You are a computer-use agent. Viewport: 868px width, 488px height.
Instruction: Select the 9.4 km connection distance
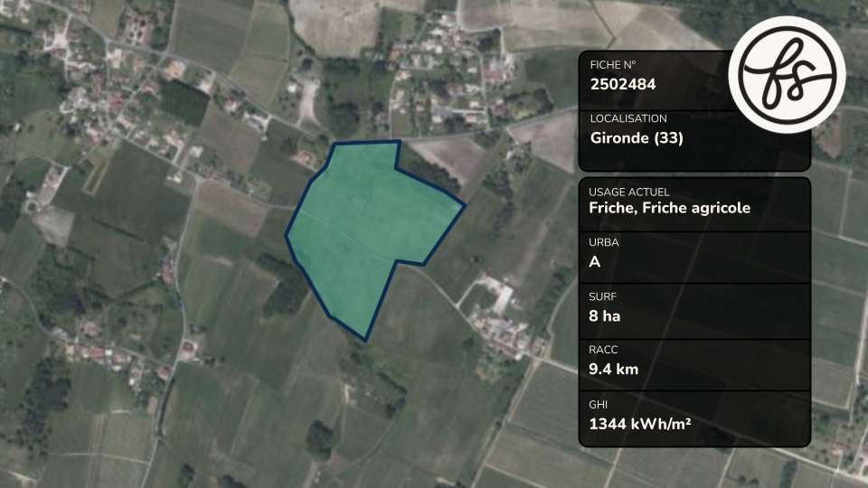point(613,369)
